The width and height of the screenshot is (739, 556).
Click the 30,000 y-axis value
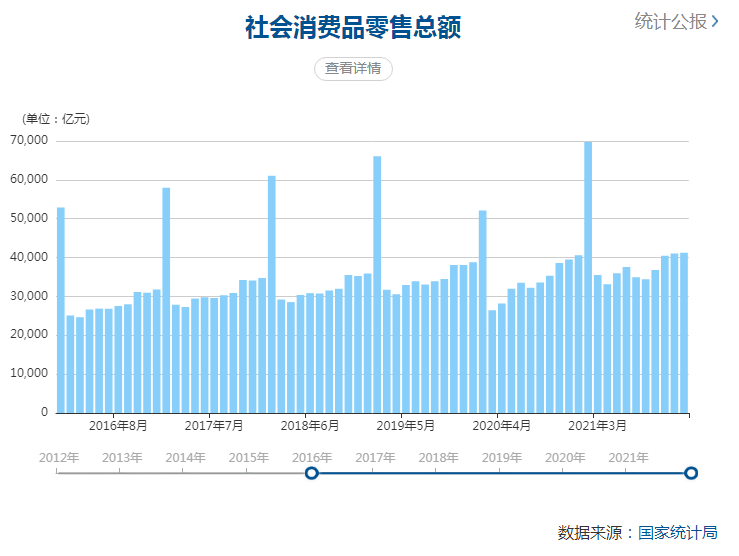(x=29, y=296)
